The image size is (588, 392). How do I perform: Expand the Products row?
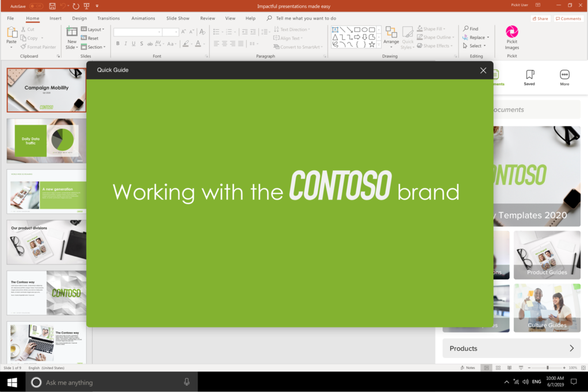pos(512,348)
